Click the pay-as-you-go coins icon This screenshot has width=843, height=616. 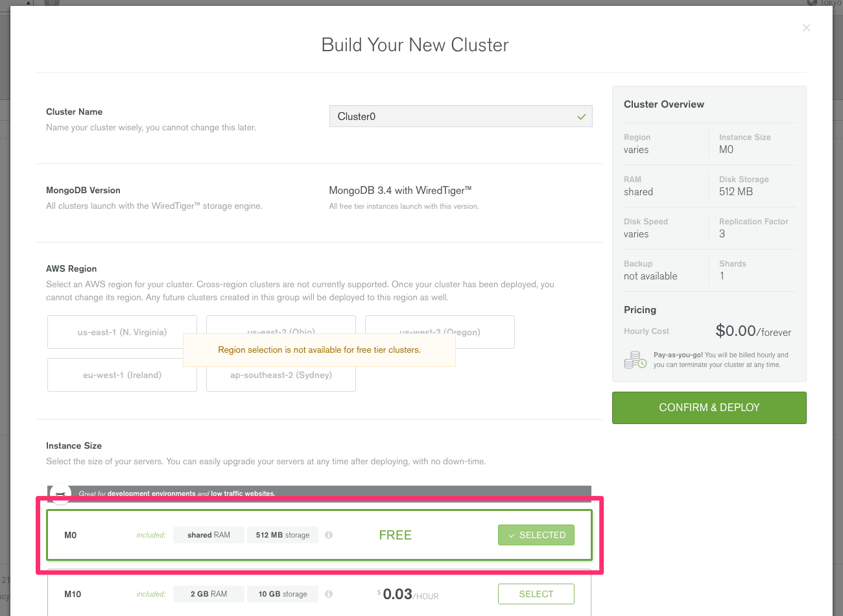pyautogui.click(x=635, y=360)
